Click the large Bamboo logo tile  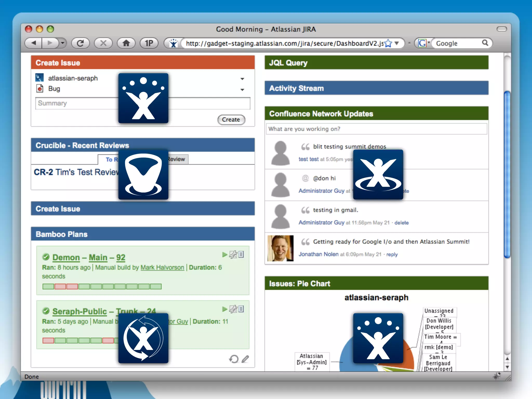[x=143, y=338]
